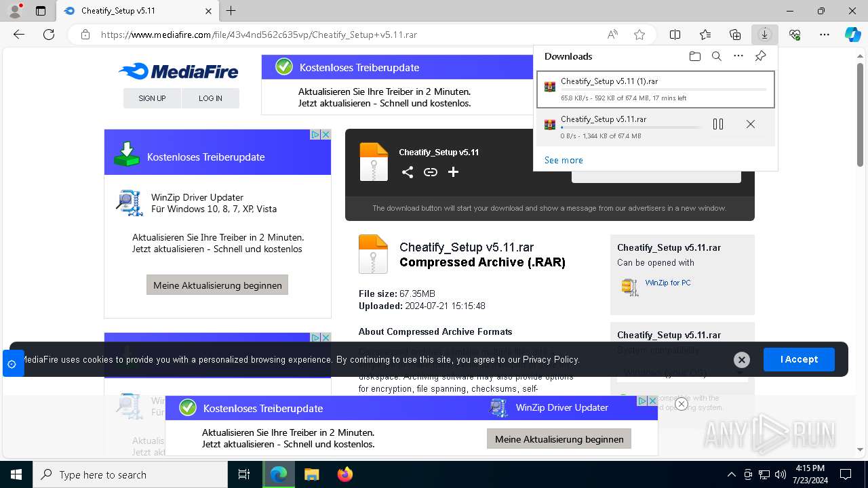This screenshot has width=868, height=488.
Task: Open Edge Settings and more menu
Action: coord(825,35)
